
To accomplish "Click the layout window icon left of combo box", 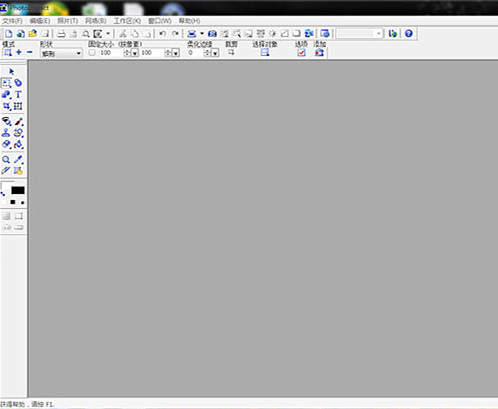I will tap(325, 34).
